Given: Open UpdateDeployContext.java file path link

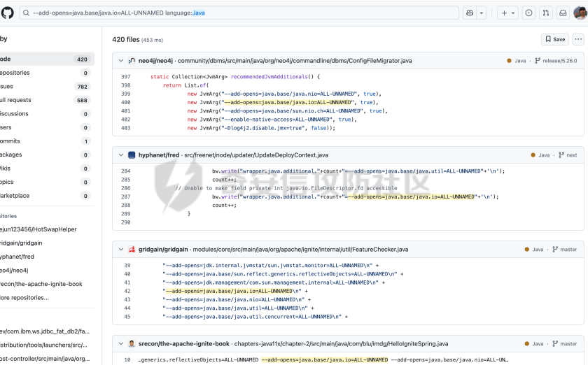Looking at the screenshot, I should [256, 155].
